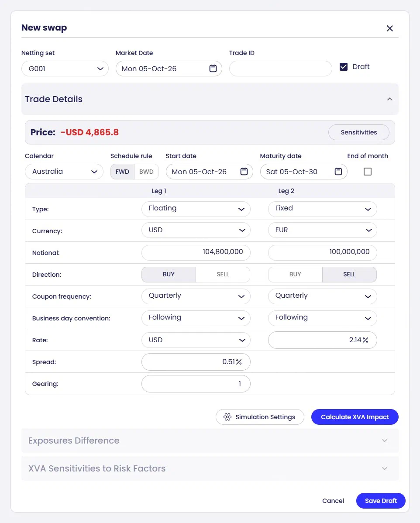Open Leg 2 Type Fixed dropdown
This screenshot has width=420, height=523.
coord(323,209)
